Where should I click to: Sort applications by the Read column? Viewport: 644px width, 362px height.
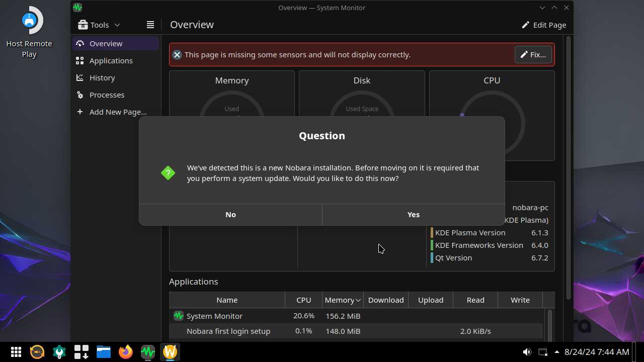(475, 300)
